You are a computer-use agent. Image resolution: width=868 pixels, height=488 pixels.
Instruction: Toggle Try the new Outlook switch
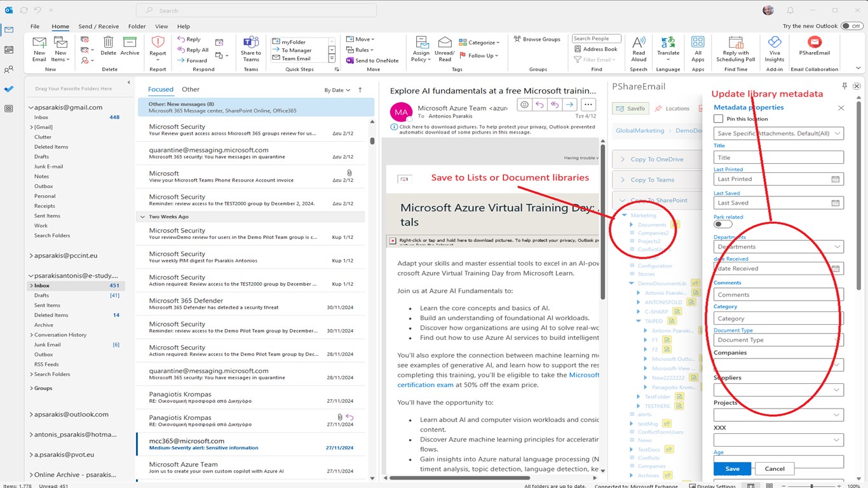(x=851, y=26)
